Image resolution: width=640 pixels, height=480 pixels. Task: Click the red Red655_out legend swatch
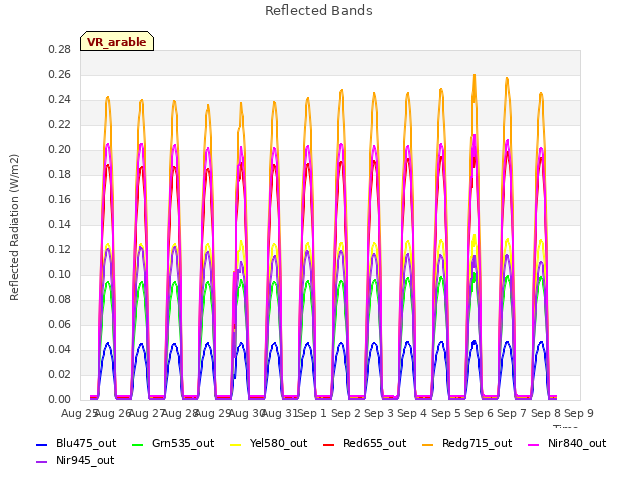[x=329, y=444]
